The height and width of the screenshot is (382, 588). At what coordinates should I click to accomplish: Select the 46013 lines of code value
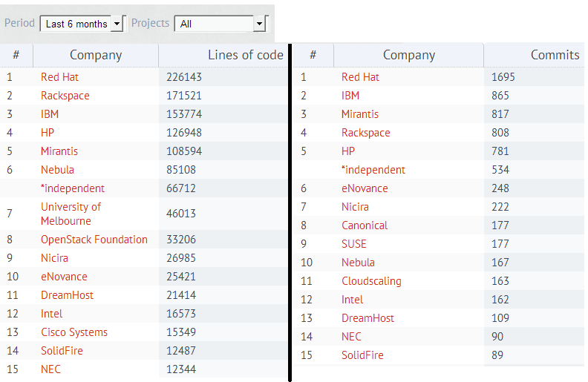[181, 214]
